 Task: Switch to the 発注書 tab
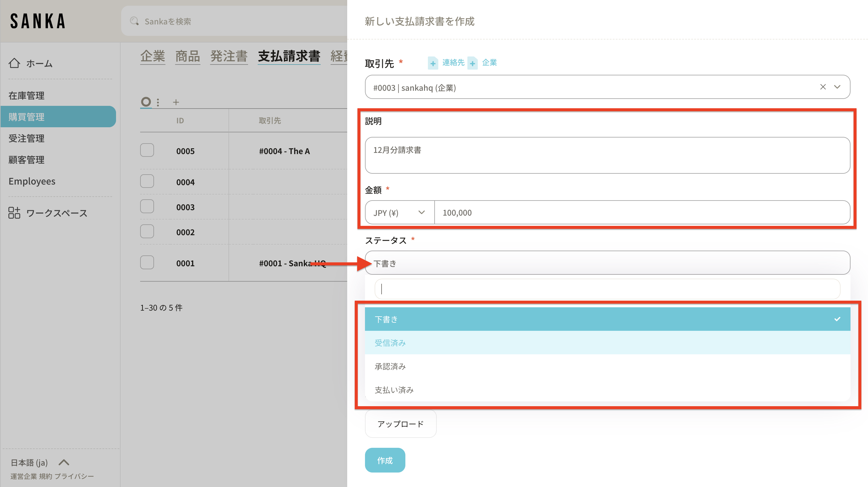tap(229, 56)
